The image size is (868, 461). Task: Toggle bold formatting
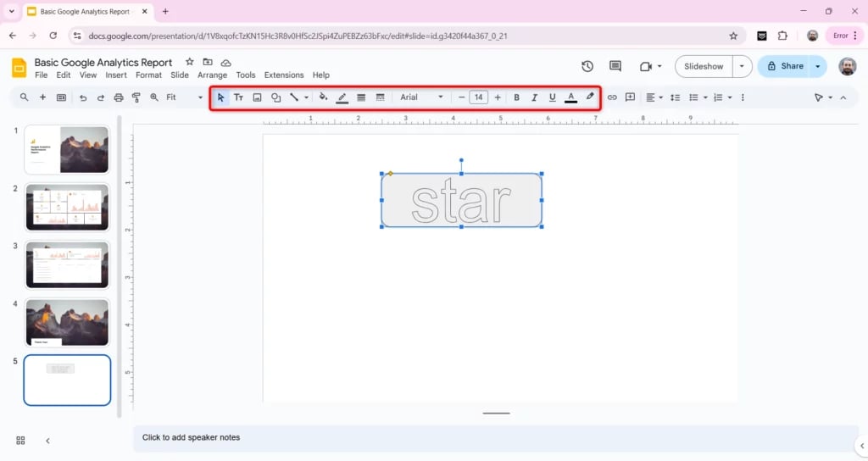pos(516,97)
